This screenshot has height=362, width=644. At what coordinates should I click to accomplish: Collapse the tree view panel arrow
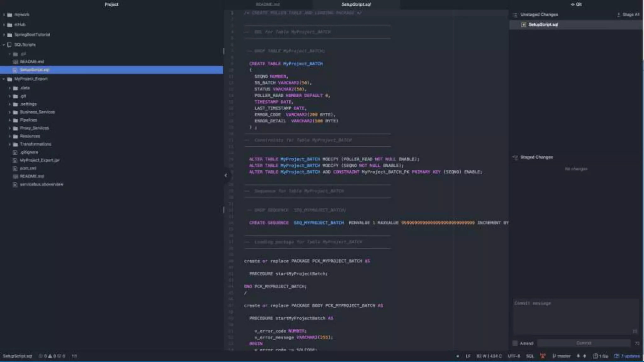click(226, 175)
